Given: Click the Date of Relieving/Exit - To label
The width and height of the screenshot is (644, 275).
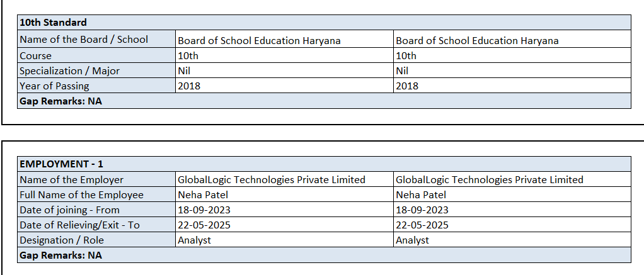Looking at the screenshot, I should (x=79, y=225).
